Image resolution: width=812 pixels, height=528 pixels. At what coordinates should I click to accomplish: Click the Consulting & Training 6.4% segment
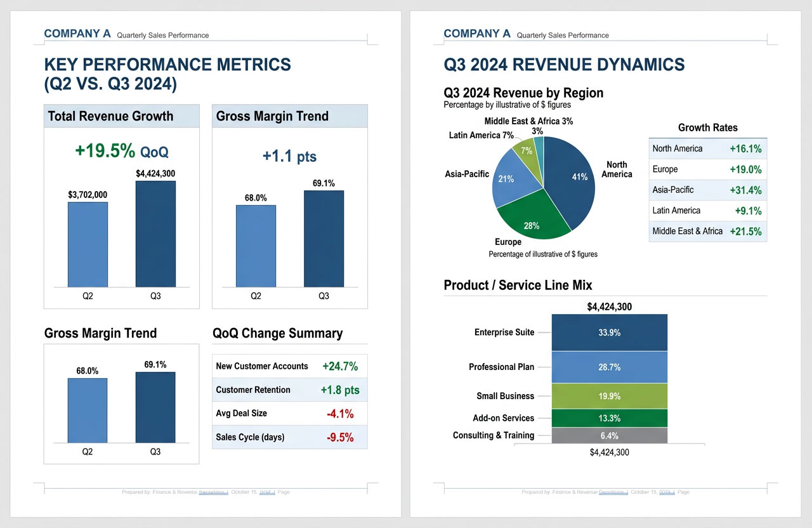[609, 435]
